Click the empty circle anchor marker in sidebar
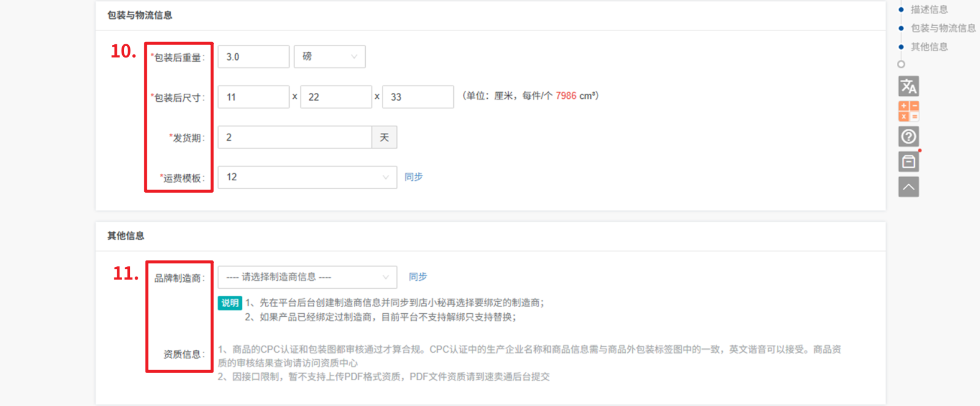Screen dimensions: 980x406 point(901,64)
